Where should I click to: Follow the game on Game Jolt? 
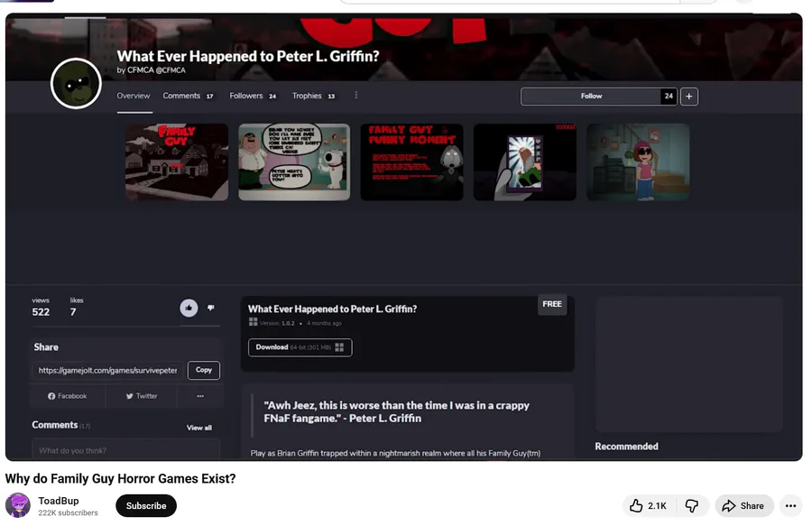pos(591,97)
